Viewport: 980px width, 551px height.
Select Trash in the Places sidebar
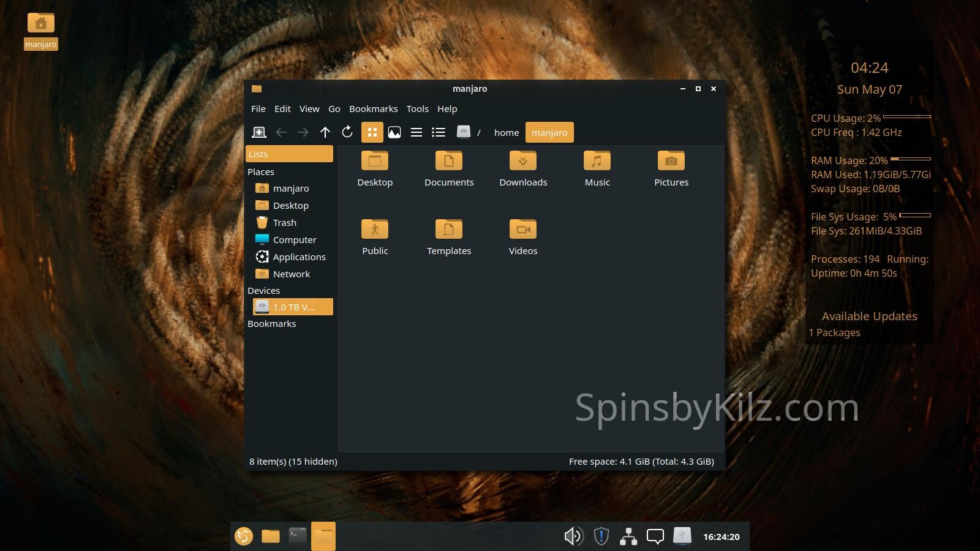284,223
